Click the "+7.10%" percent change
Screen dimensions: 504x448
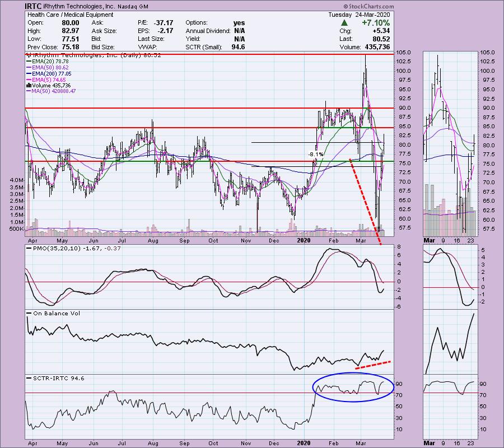(x=376, y=23)
